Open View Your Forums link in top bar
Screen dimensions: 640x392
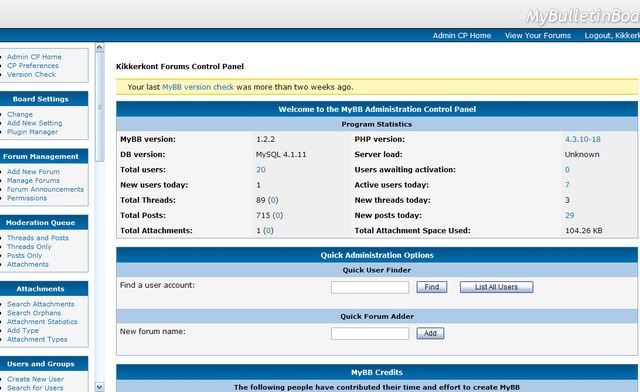pos(538,36)
